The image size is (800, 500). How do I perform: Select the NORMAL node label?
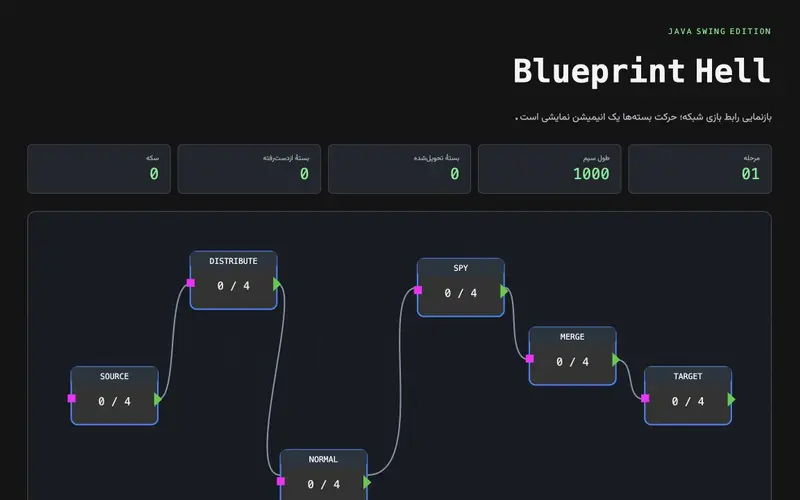point(323,460)
